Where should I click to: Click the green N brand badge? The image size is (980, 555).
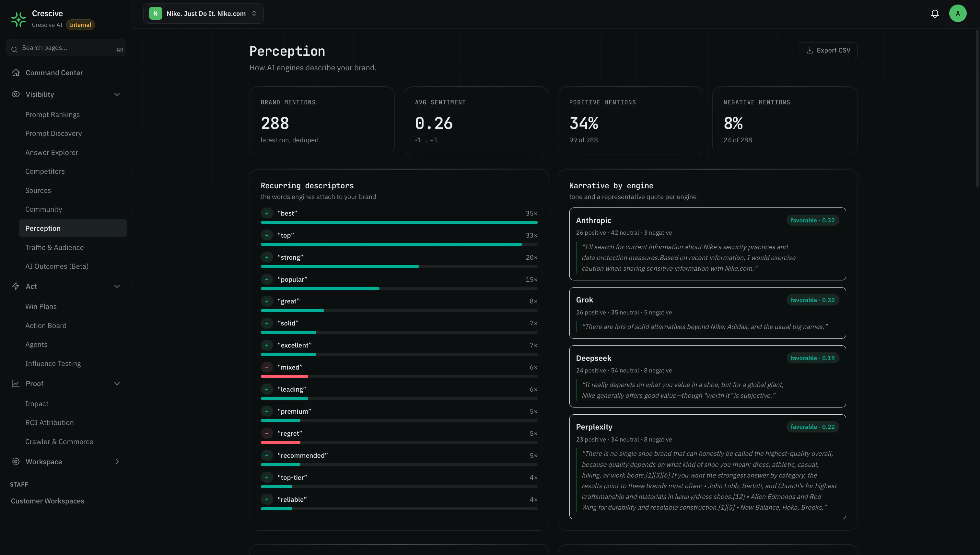pos(156,13)
